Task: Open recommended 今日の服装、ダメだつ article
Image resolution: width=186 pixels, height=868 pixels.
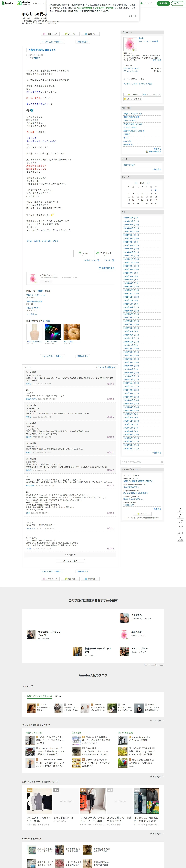Action: click(49, 633)
